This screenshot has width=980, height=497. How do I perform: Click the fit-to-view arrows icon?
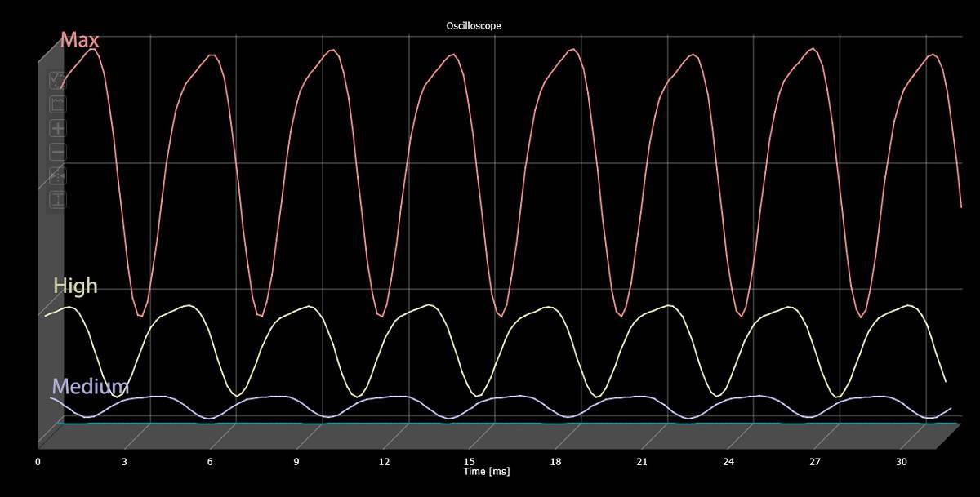point(58,175)
